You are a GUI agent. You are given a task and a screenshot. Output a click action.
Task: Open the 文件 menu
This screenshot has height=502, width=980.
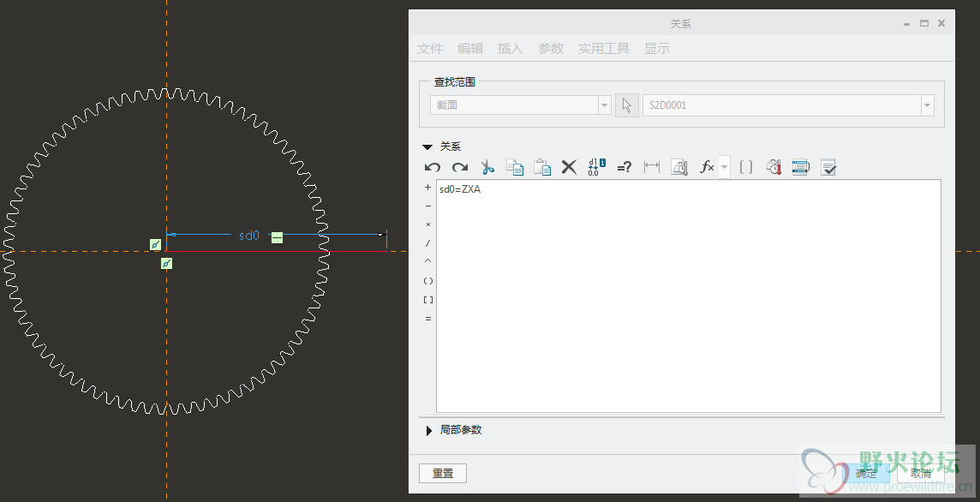pyautogui.click(x=430, y=49)
